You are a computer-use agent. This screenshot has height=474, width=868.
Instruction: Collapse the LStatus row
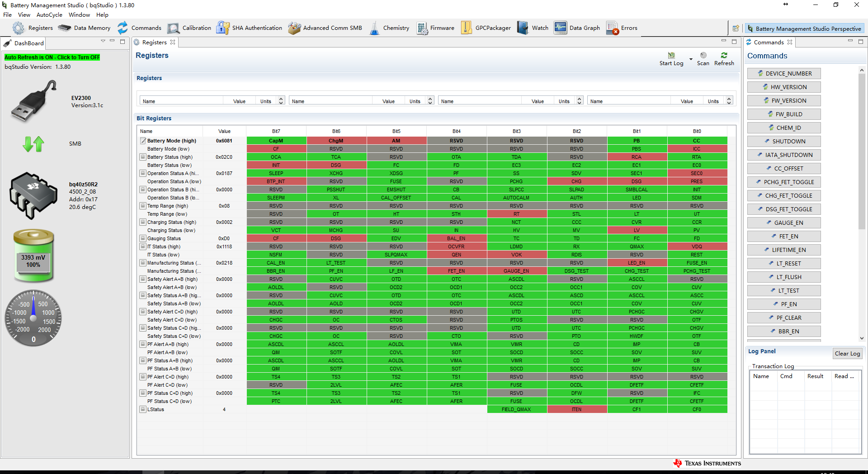(x=143, y=409)
